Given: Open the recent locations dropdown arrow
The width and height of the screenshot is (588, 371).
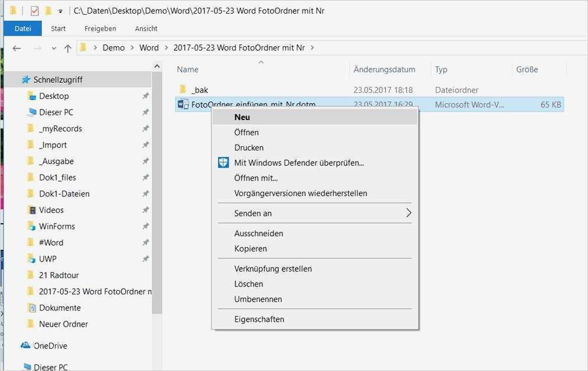Looking at the screenshot, I should pos(54,48).
